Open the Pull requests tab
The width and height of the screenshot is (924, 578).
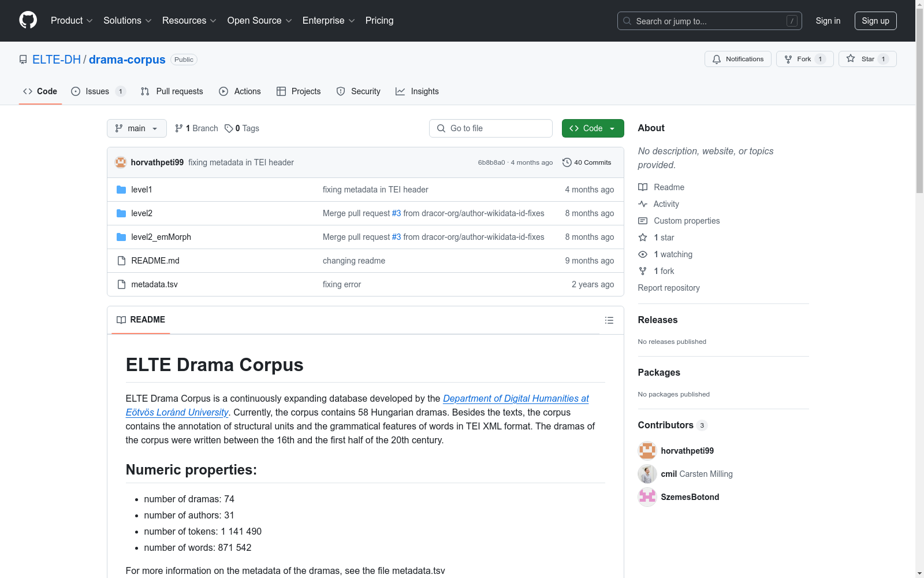click(x=172, y=91)
